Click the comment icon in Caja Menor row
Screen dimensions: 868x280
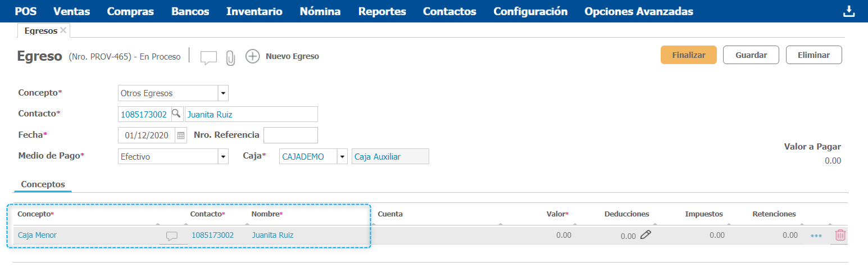(172, 236)
